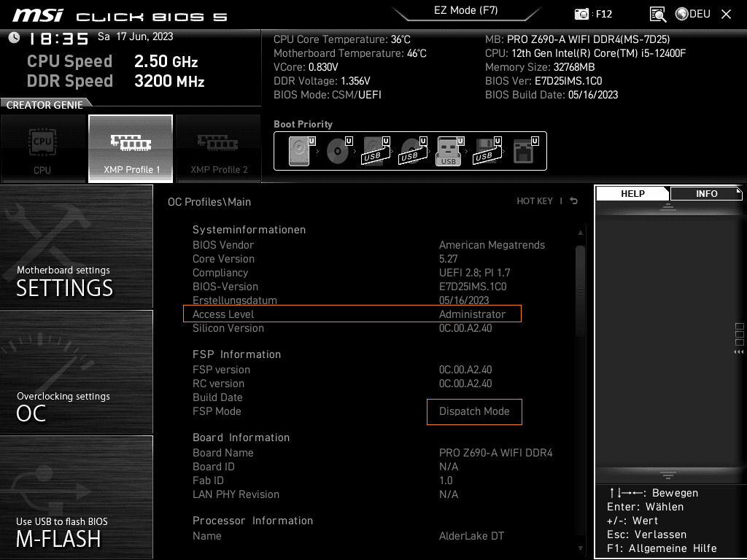Select the Erstellungsdatum row
This screenshot has width=747, height=560.
pos(341,300)
